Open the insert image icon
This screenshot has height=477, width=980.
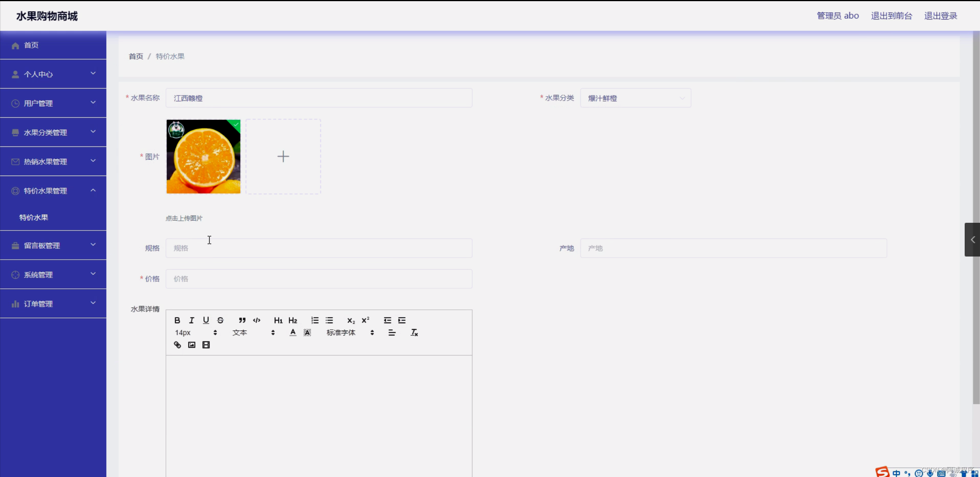pyautogui.click(x=191, y=345)
